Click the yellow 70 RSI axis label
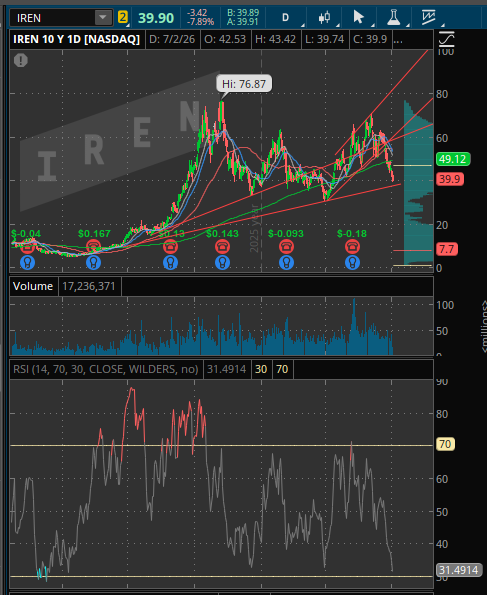The height and width of the screenshot is (595, 487). [x=445, y=444]
